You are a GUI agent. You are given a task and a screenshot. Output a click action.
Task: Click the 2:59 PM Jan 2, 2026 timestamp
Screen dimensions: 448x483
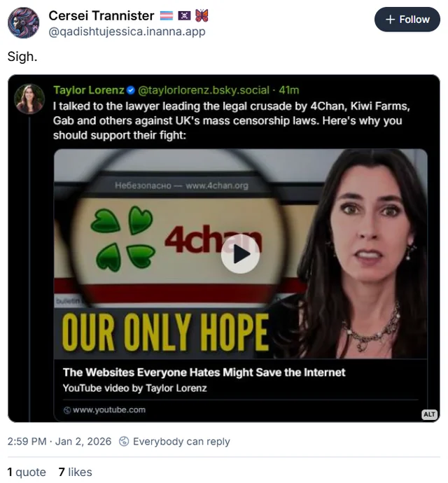tap(59, 442)
